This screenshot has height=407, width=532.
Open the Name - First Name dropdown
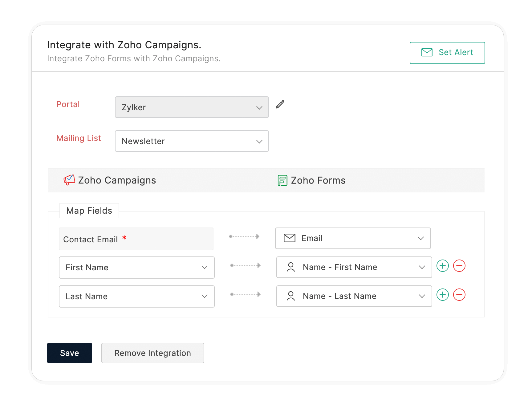(x=354, y=267)
